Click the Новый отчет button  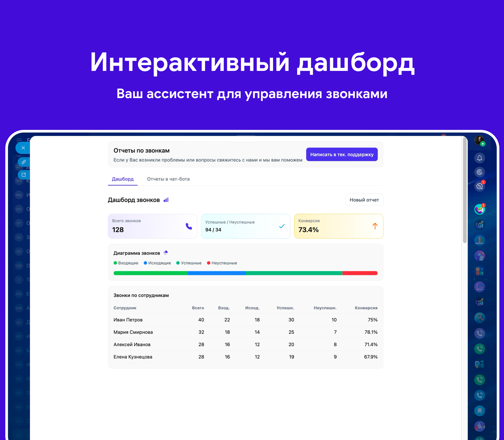coord(364,200)
